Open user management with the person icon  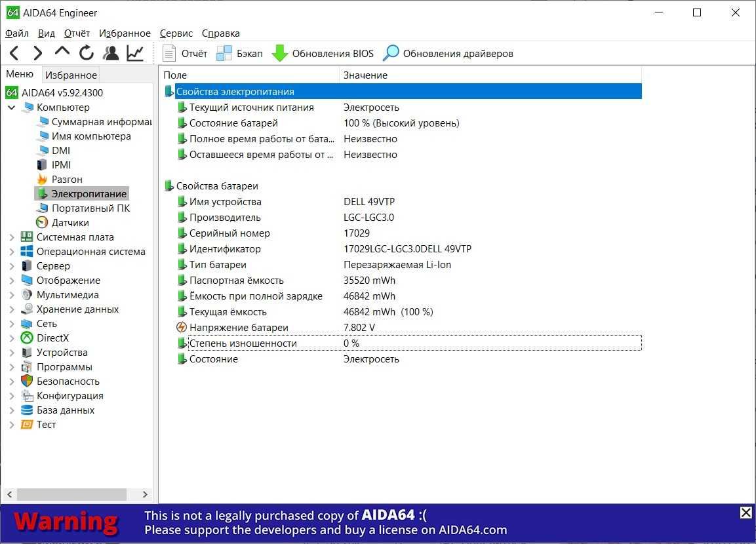(111, 53)
